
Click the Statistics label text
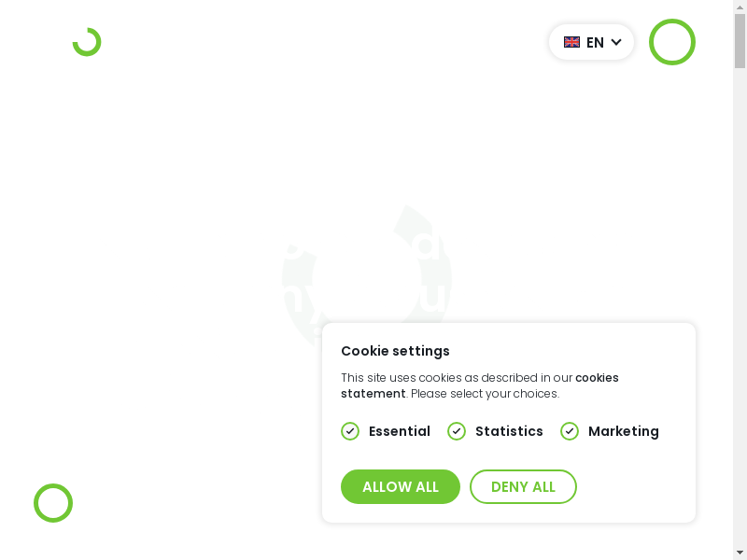tap(509, 431)
